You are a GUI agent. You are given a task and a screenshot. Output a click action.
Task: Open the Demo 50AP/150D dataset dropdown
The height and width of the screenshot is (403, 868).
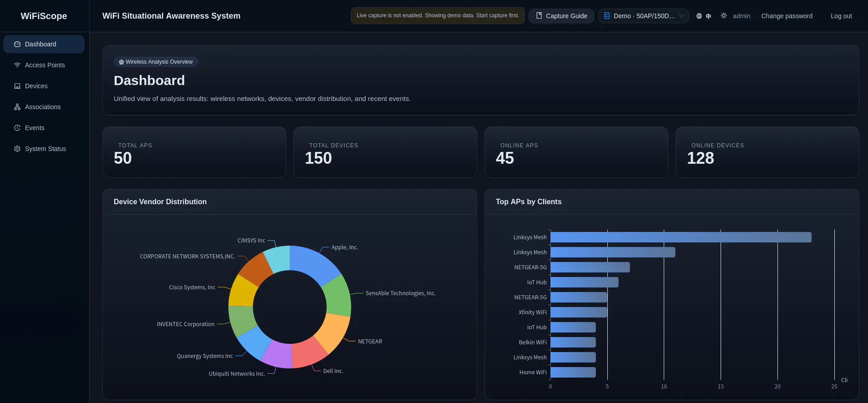pos(644,16)
